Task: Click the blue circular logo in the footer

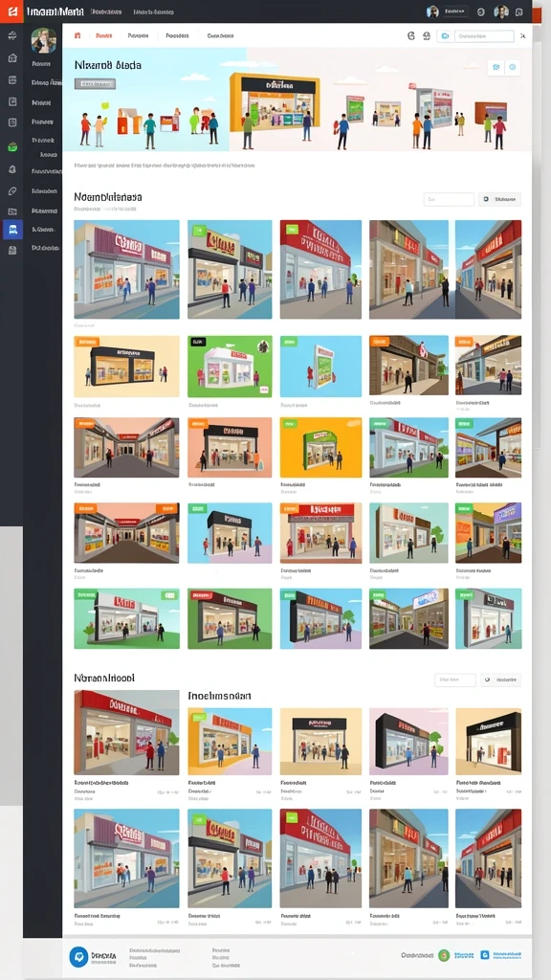Action: pyautogui.click(x=78, y=956)
